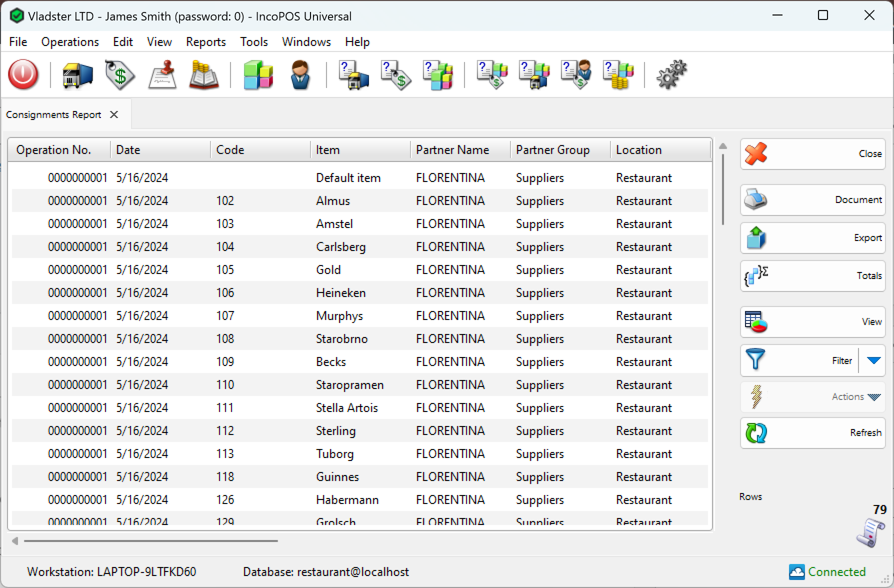Open the Operations menu

pyautogui.click(x=70, y=42)
